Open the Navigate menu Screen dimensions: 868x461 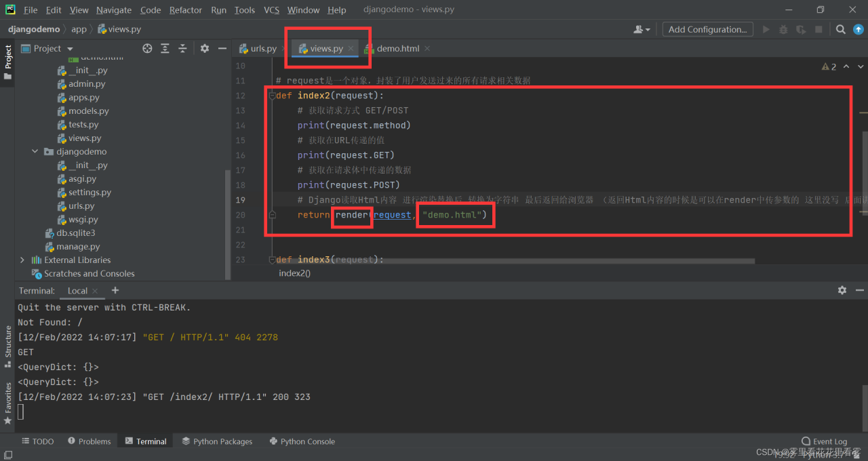click(x=114, y=10)
